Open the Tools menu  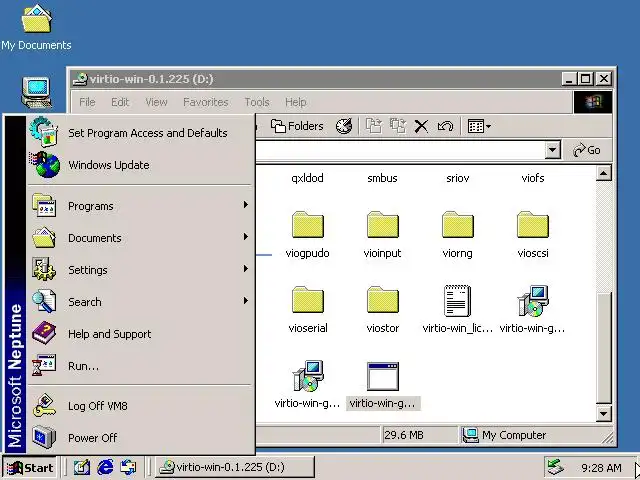pyautogui.click(x=257, y=102)
